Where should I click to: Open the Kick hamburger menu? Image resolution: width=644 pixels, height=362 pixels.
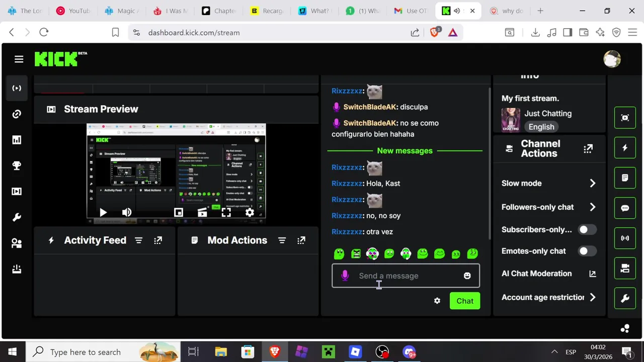pos(19,59)
